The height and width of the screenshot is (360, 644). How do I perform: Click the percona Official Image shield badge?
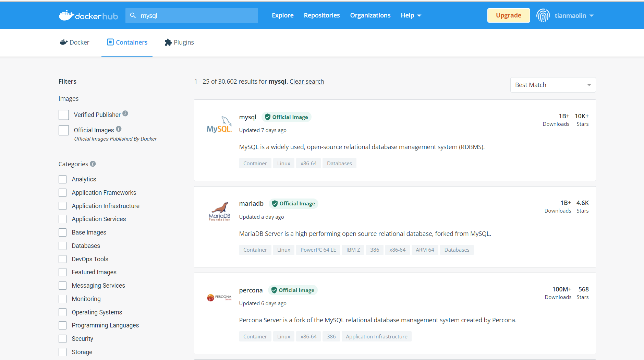(x=293, y=290)
